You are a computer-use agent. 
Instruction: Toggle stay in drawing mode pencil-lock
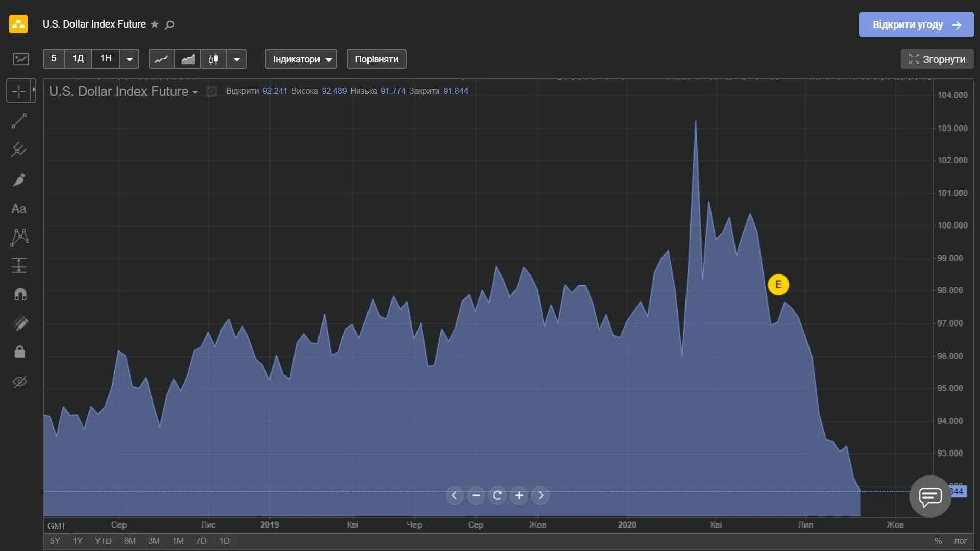[20, 323]
